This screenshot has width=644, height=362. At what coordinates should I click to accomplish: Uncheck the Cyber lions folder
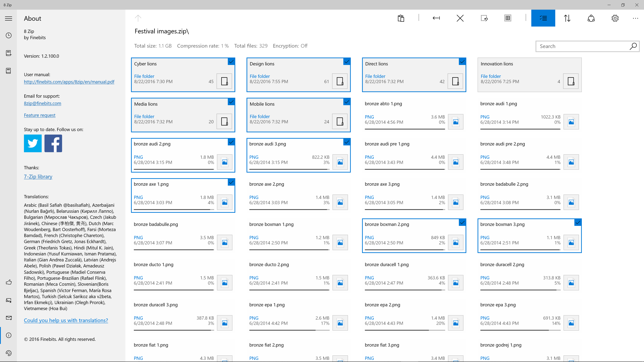231,62
